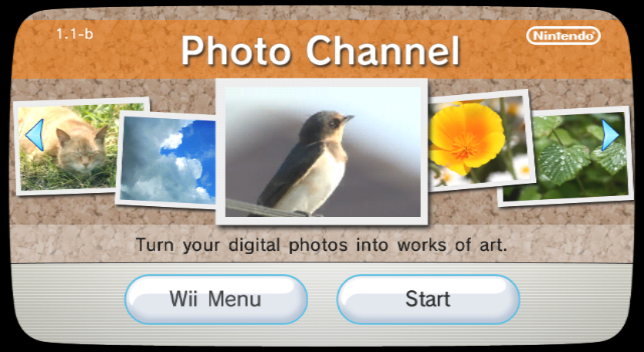Screen dimensions: 644x352
Task: Click the large wet leaf in the right photo
Action: click(x=564, y=164)
